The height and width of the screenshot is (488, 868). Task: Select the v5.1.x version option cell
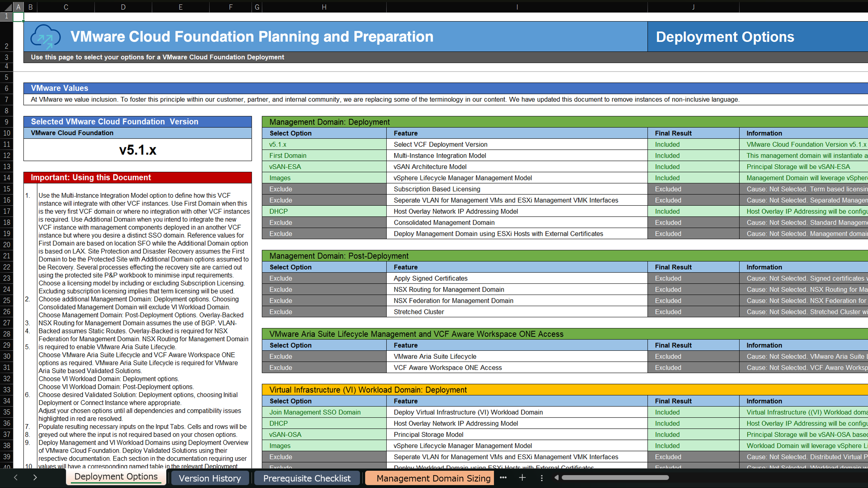click(x=324, y=145)
